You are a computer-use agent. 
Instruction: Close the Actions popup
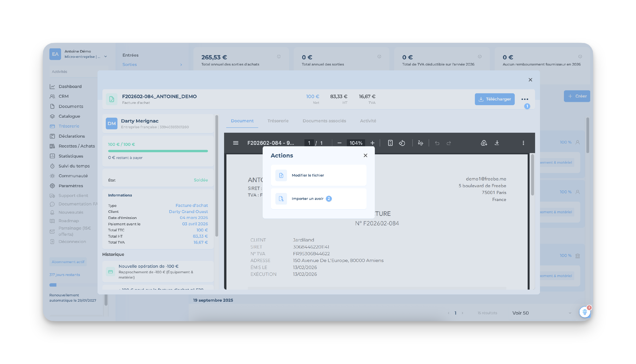point(365,155)
